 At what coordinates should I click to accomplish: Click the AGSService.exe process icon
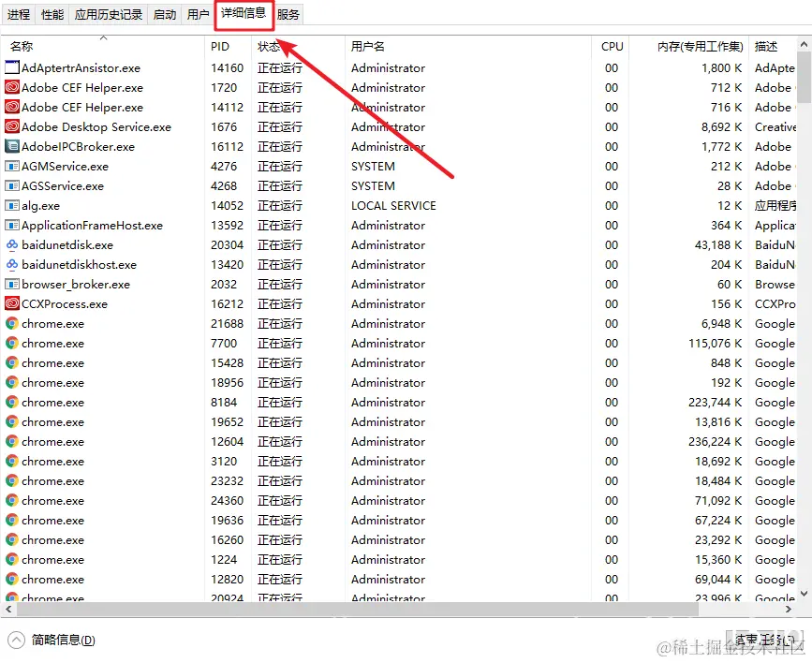[12, 185]
